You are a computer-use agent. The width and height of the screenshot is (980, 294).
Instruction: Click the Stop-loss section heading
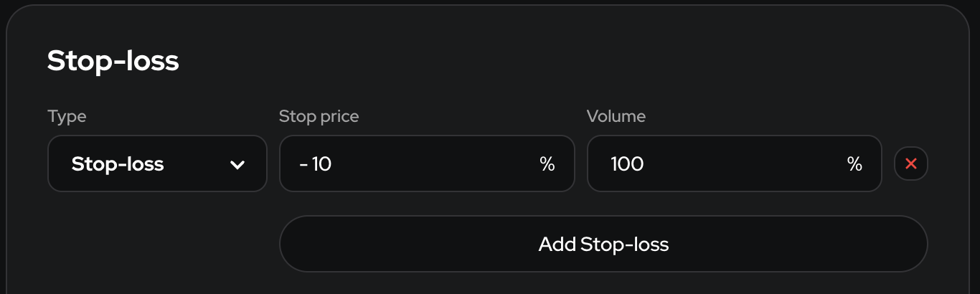pos(113,62)
